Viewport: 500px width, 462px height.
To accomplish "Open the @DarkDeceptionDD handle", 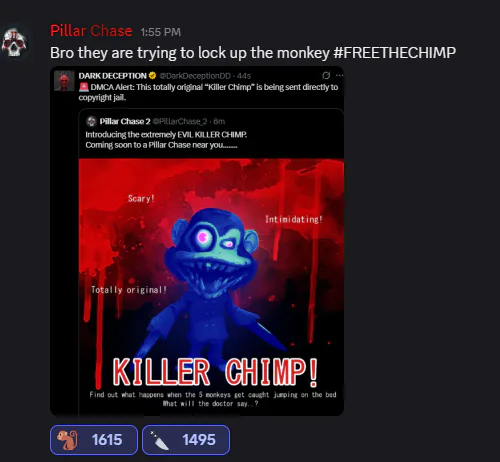I will point(195,76).
